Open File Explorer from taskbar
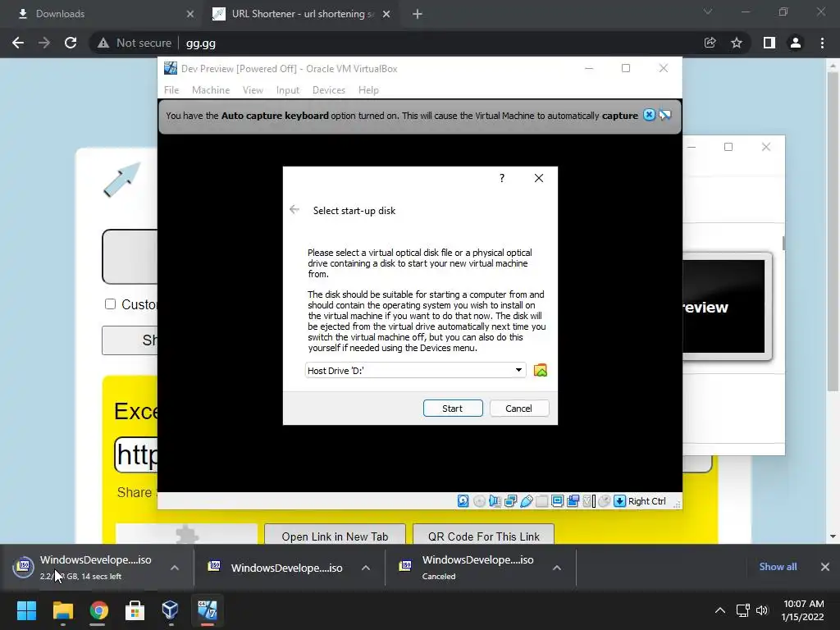 (x=62, y=610)
